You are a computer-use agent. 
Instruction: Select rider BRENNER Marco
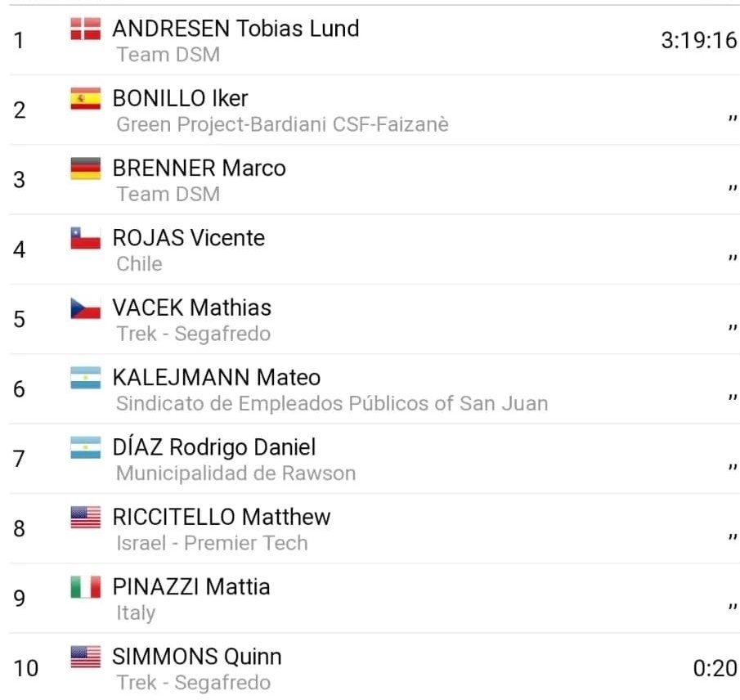(199, 168)
